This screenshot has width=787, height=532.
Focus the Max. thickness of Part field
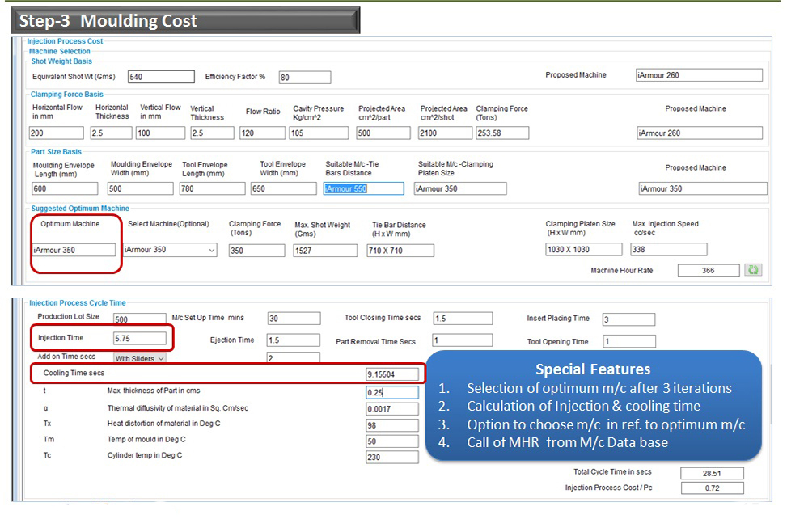point(392,392)
